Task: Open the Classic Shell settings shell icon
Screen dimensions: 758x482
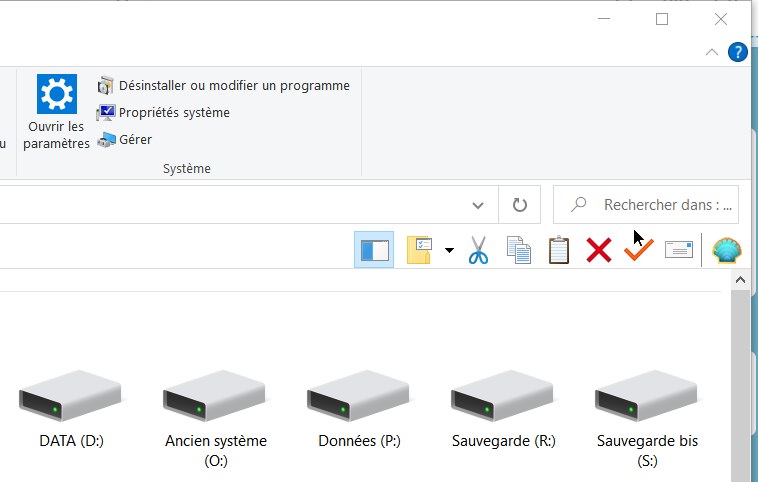Action: point(727,250)
